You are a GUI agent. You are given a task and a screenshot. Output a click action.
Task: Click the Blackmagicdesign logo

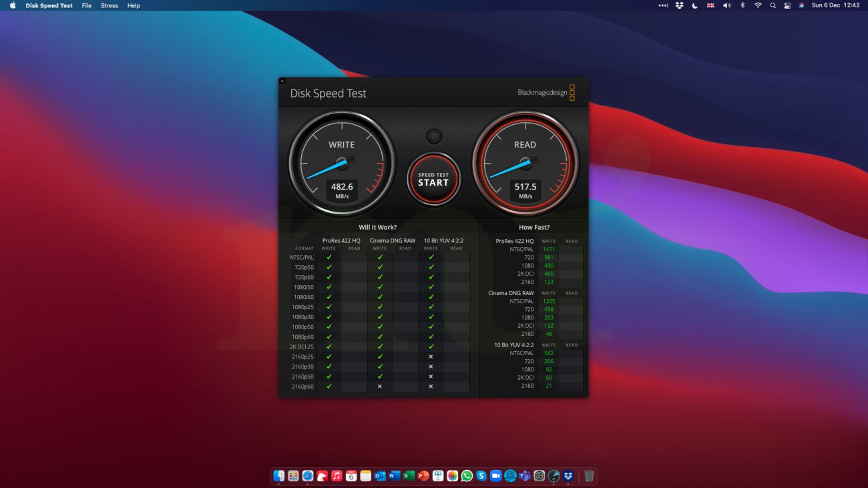tap(546, 93)
